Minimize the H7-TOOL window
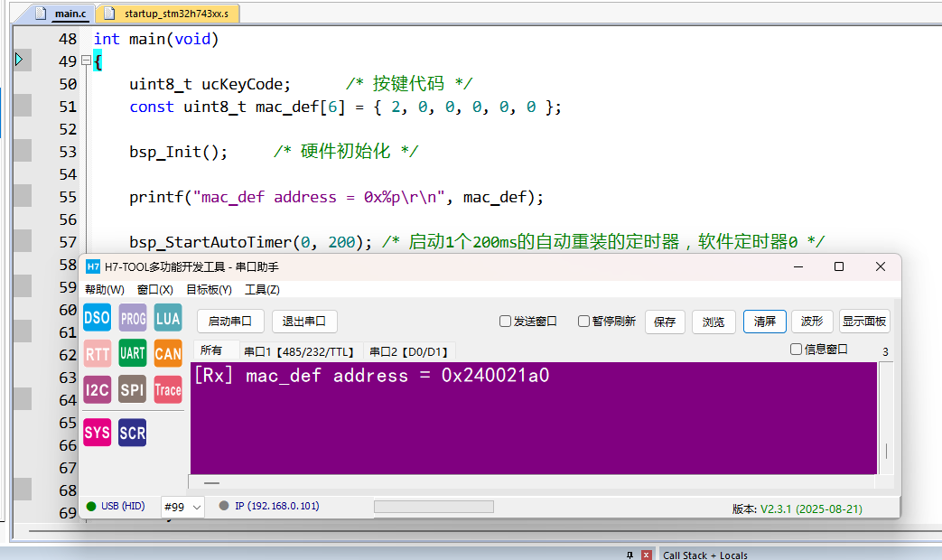The width and height of the screenshot is (942, 560). pyautogui.click(x=798, y=266)
